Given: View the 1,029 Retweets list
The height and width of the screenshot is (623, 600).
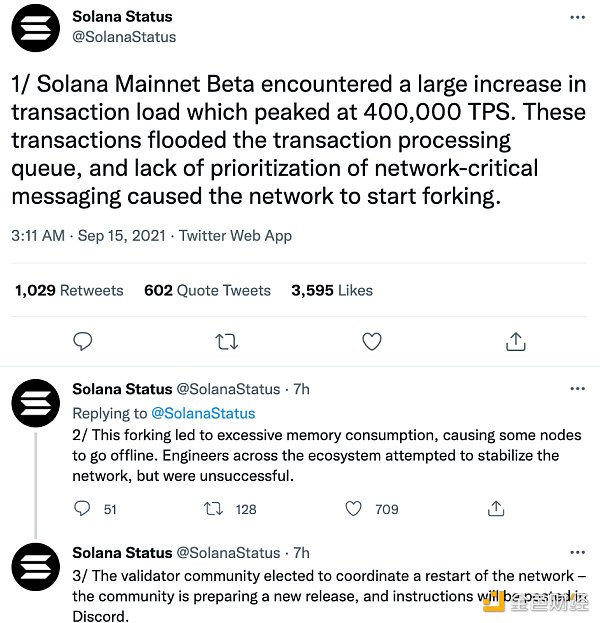Looking at the screenshot, I should [x=69, y=290].
